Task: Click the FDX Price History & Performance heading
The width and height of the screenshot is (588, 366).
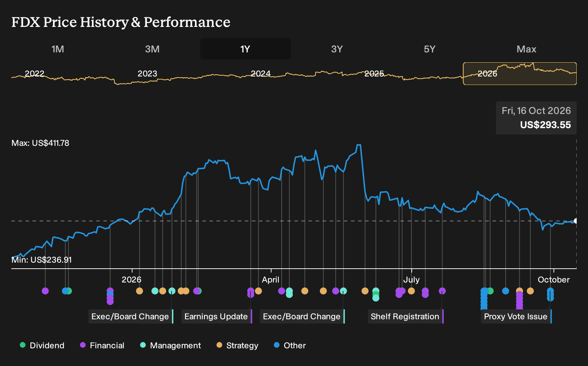Action: [x=121, y=22]
